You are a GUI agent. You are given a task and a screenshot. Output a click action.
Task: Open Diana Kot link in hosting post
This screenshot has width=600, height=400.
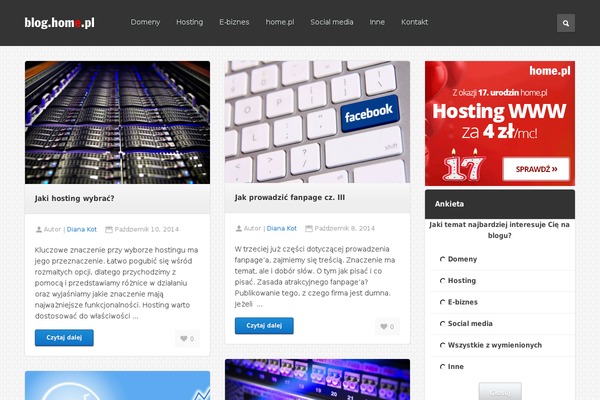point(82,230)
